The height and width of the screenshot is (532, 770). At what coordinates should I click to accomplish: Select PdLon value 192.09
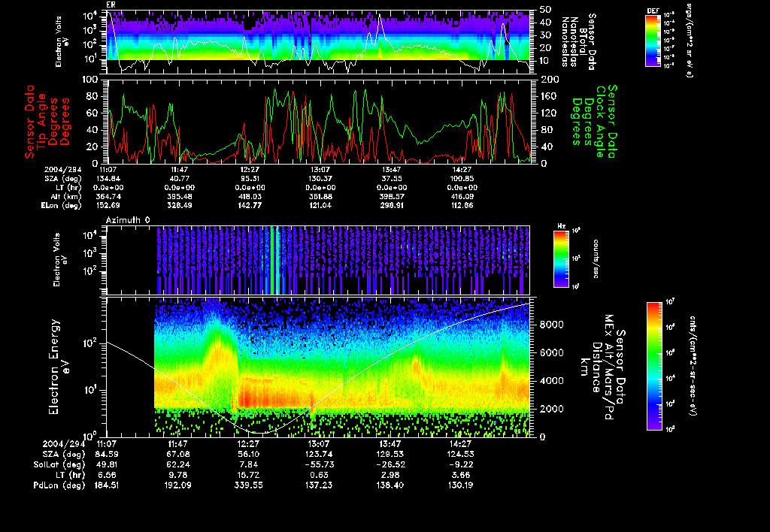coord(178,485)
